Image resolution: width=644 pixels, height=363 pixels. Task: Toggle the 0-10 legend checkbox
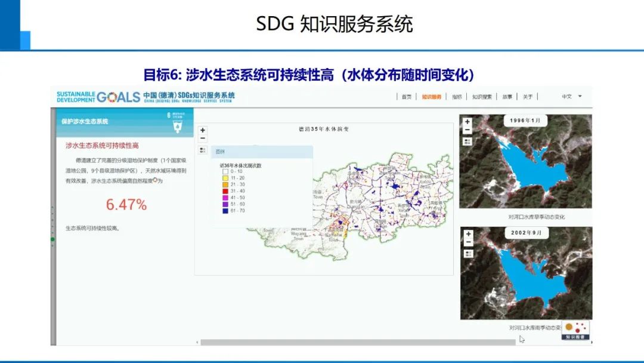pyautogui.click(x=225, y=171)
